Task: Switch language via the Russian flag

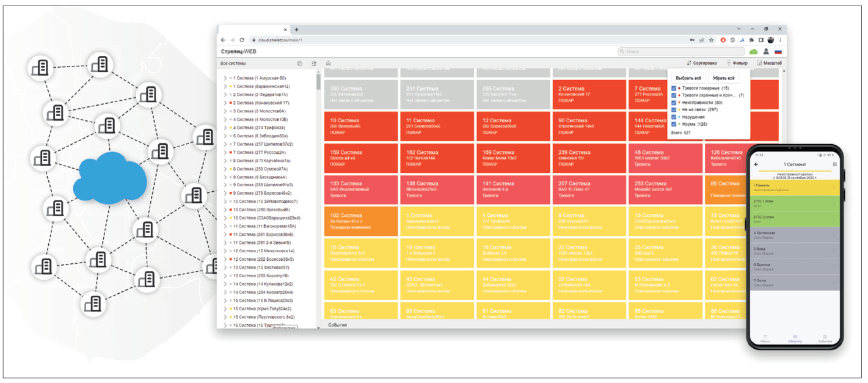Action: (x=778, y=52)
